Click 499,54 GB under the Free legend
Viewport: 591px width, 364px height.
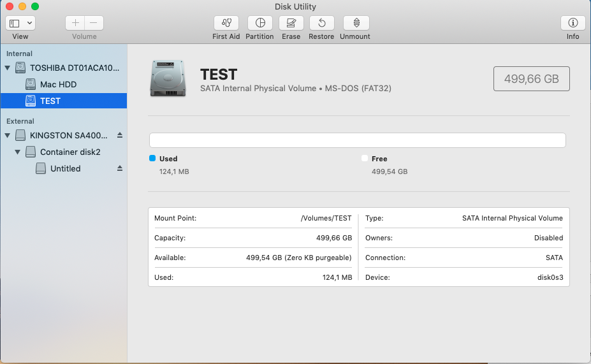tap(390, 171)
